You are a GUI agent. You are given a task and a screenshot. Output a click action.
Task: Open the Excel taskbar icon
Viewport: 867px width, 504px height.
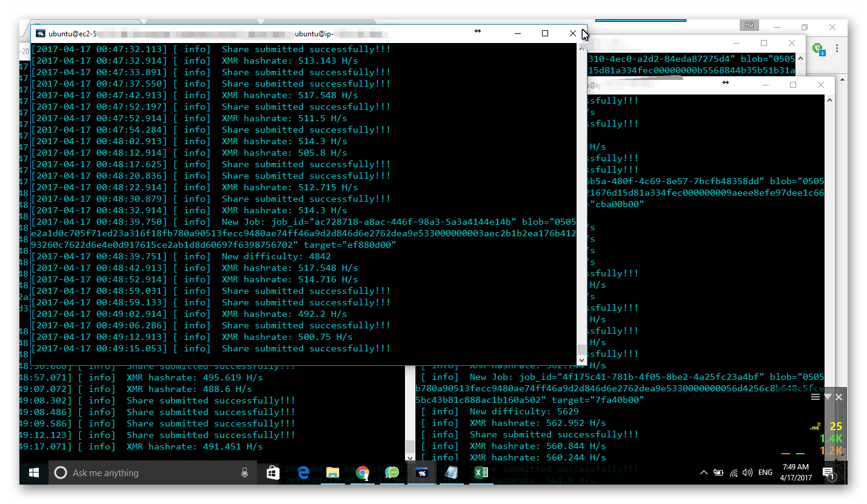(x=481, y=472)
